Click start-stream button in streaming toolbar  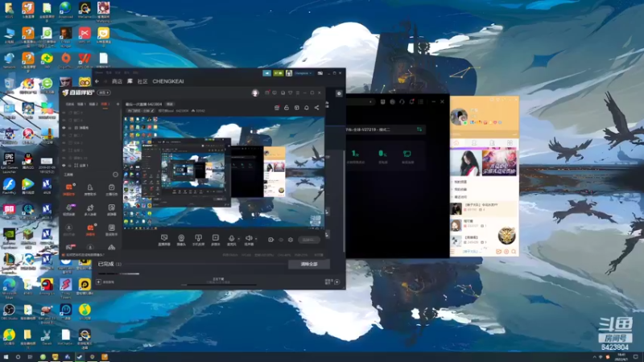(x=309, y=240)
